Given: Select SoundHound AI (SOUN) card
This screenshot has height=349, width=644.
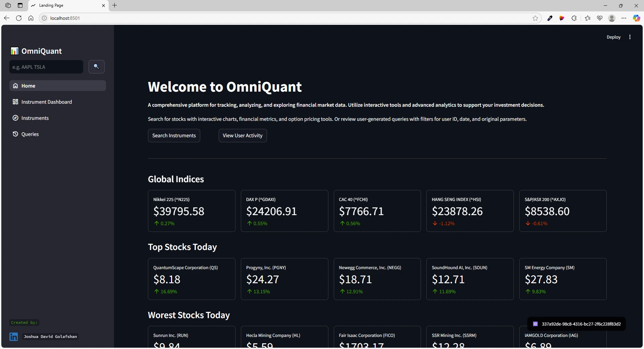Looking at the screenshot, I should tap(470, 279).
